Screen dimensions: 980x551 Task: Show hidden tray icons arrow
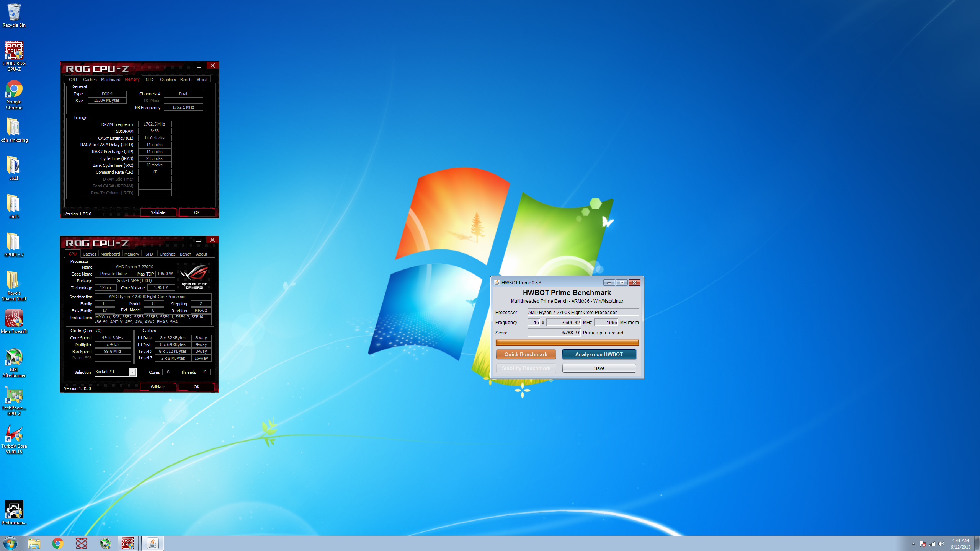tap(913, 544)
